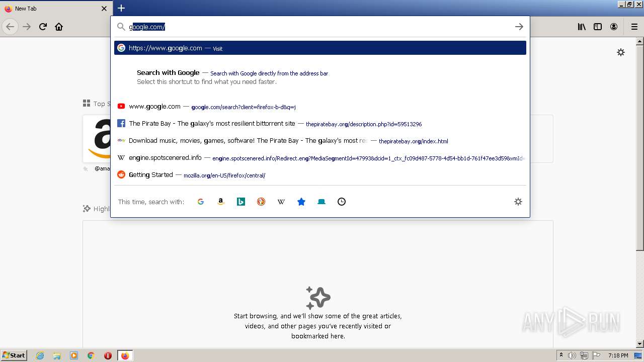Image resolution: width=644 pixels, height=362 pixels.
Task: Select the New Tab tab
Action: [x=56, y=9]
